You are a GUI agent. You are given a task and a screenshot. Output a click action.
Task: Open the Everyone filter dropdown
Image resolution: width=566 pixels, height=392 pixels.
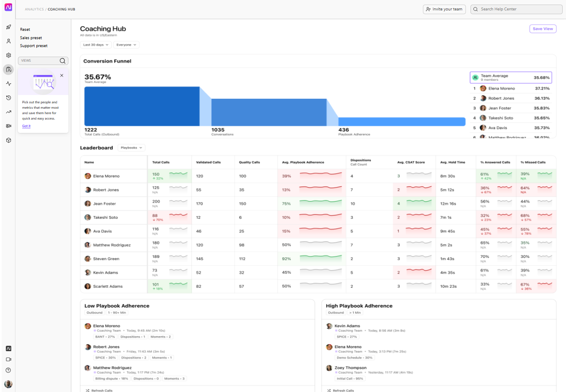[126, 45]
